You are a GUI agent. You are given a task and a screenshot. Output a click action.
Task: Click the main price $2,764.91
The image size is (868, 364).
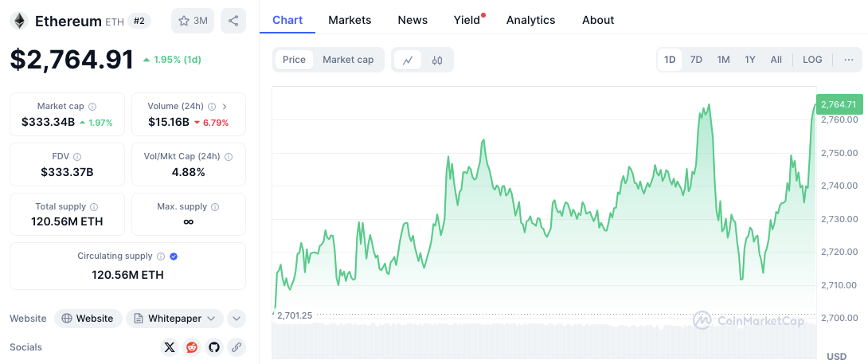[x=72, y=60]
